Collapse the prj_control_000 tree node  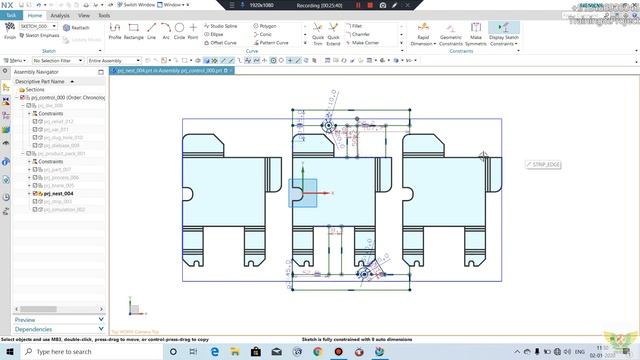(x=17, y=98)
